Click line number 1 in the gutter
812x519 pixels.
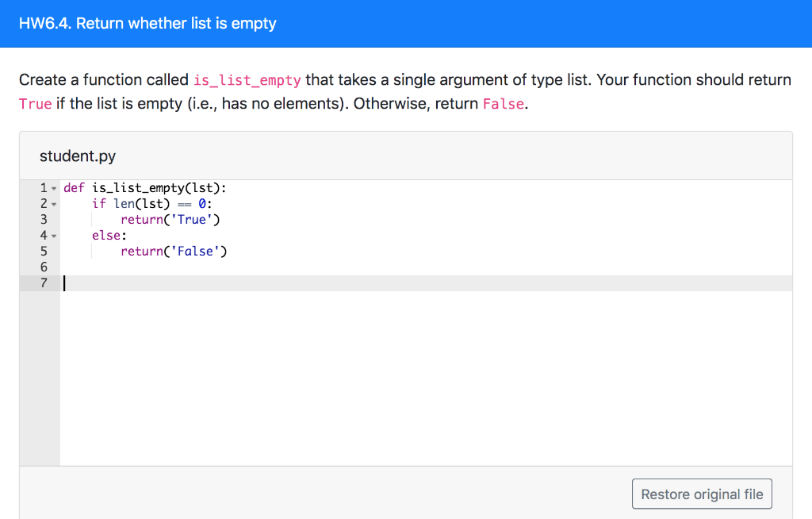[43, 187]
